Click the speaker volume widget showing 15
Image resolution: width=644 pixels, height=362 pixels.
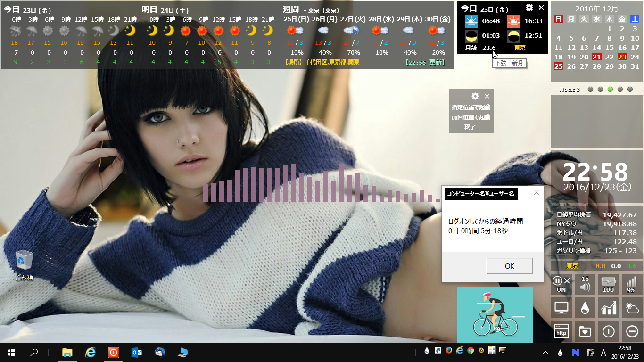pyautogui.click(x=585, y=284)
